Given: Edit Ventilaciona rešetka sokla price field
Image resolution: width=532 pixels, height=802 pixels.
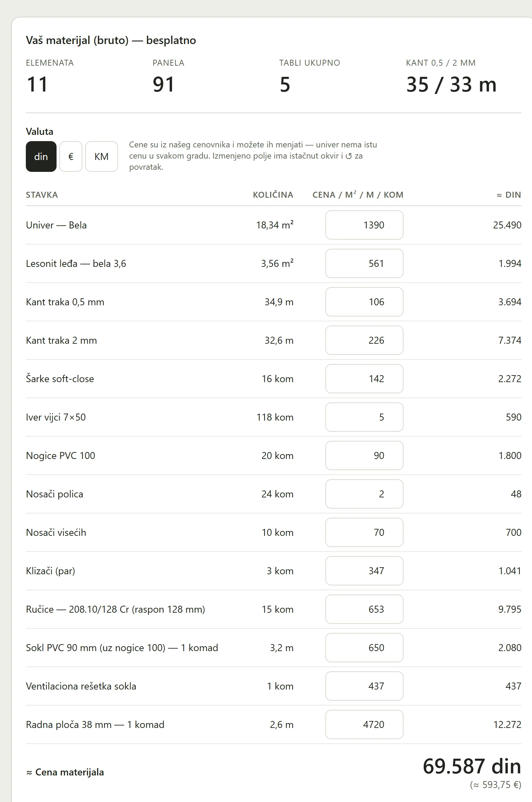Looking at the screenshot, I should (x=364, y=686).
